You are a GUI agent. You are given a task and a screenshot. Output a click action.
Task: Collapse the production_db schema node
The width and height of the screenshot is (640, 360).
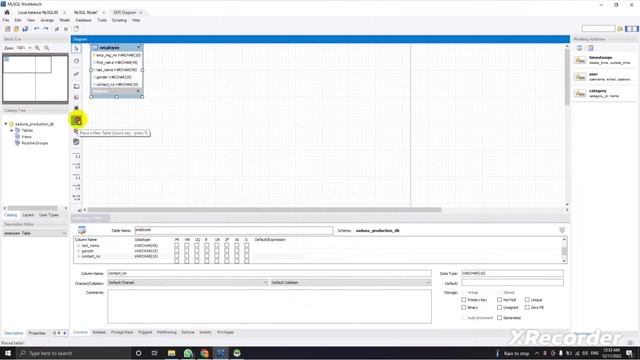[6, 124]
